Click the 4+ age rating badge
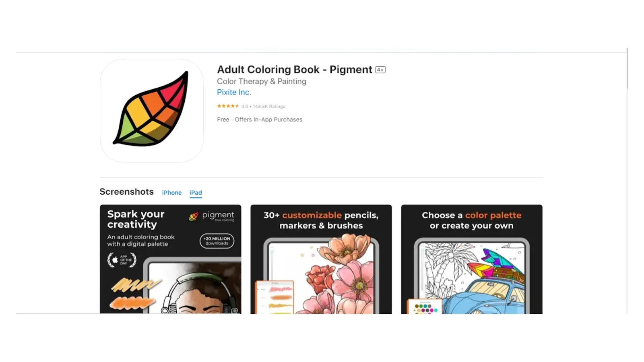 tap(380, 70)
